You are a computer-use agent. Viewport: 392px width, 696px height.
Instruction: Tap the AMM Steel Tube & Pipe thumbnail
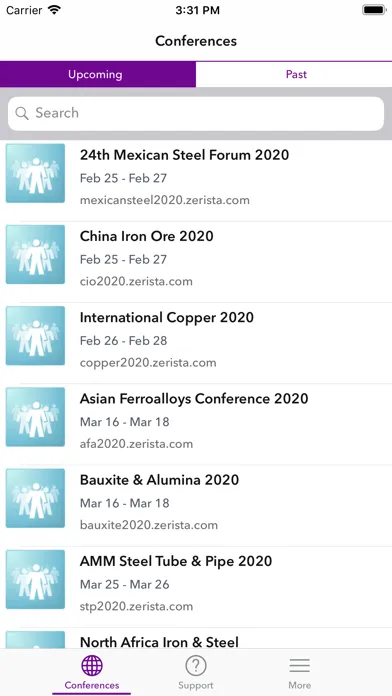coord(36,579)
